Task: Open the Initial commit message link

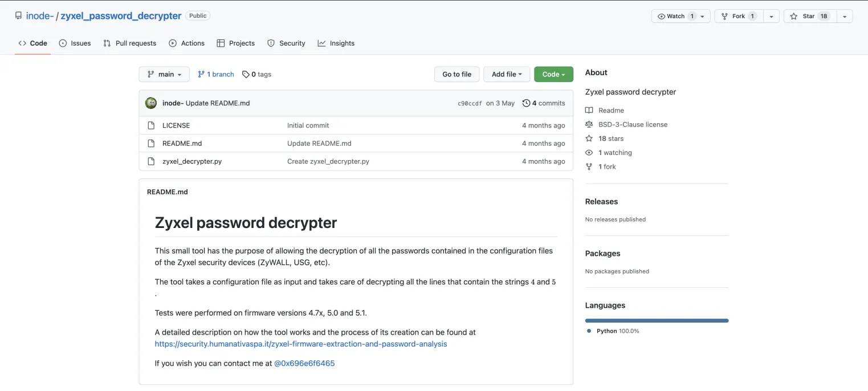Action: click(x=308, y=125)
